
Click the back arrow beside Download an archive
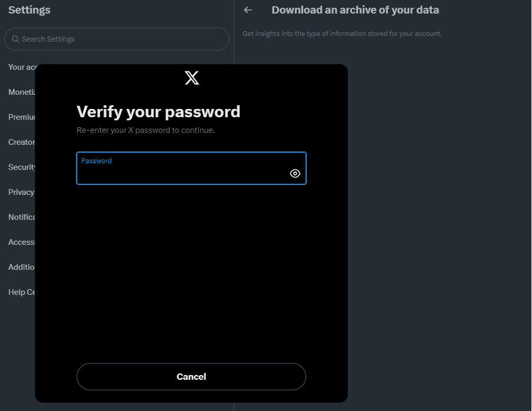point(247,9)
